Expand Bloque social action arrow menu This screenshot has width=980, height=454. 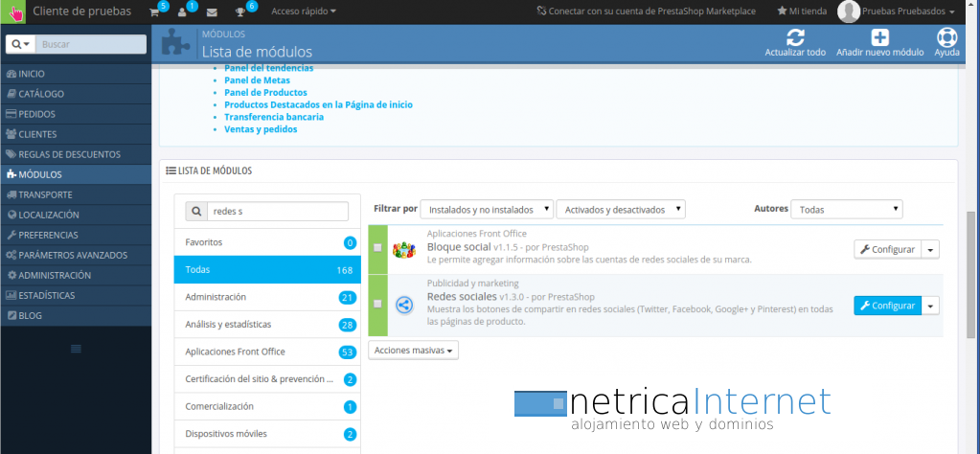[x=930, y=250]
